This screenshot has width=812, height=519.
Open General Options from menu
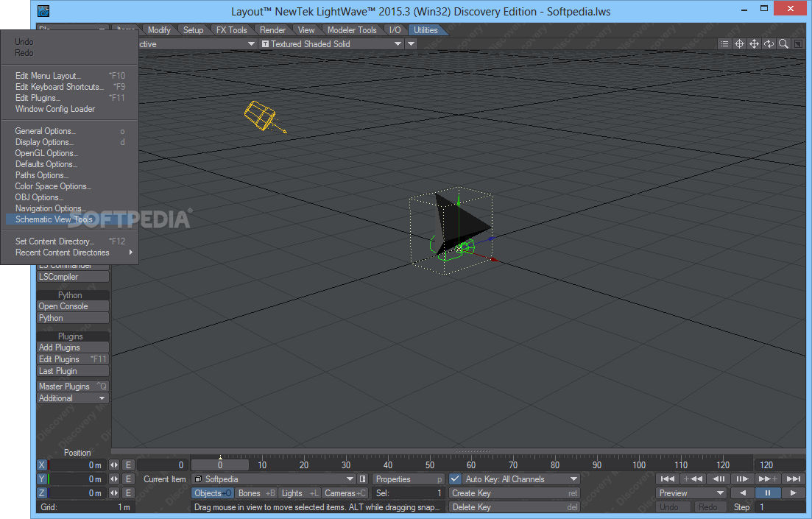click(69, 131)
